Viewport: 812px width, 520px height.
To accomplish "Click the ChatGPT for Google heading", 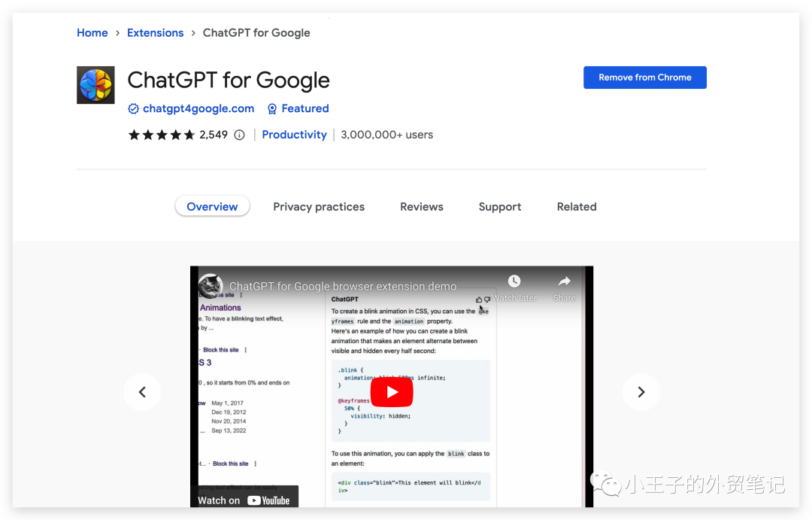I will coord(229,81).
